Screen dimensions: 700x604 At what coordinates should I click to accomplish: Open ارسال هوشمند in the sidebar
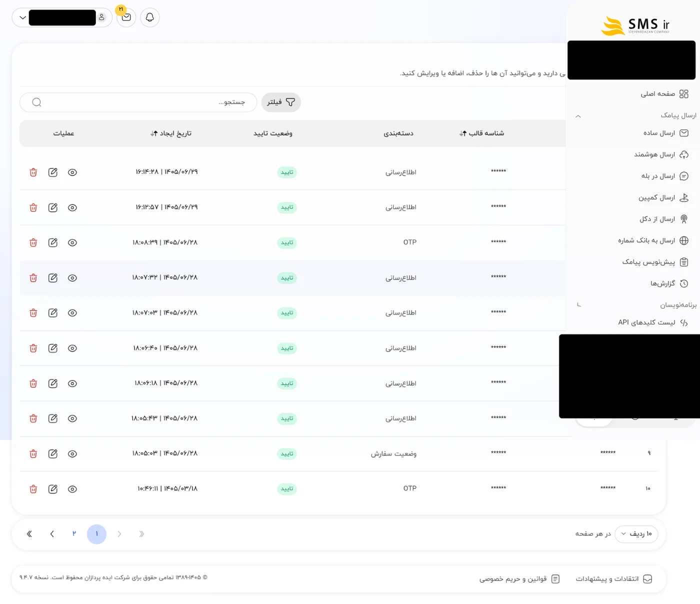pyautogui.click(x=661, y=154)
